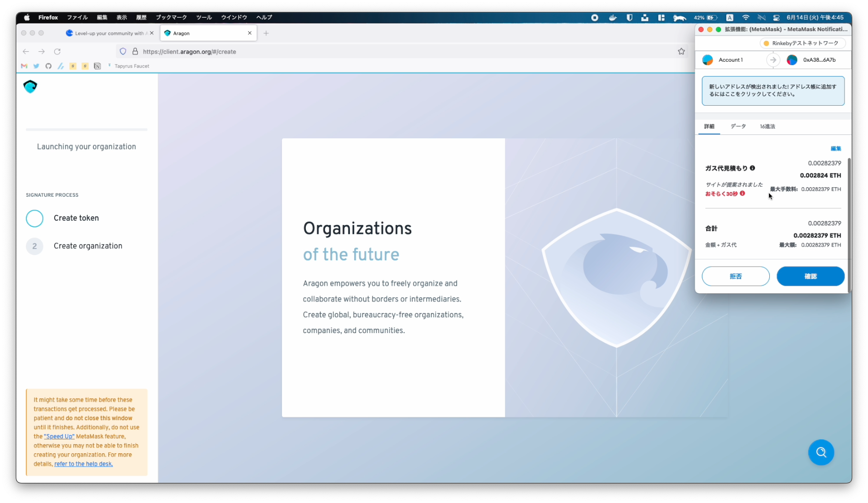Open the Twitter bookmark icon

(36, 66)
